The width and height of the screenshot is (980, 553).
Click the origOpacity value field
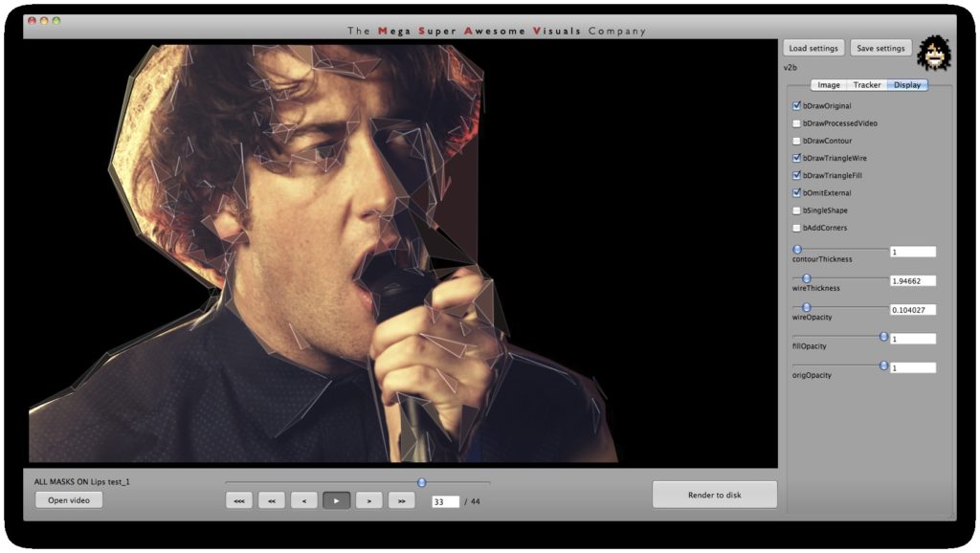[912, 368]
